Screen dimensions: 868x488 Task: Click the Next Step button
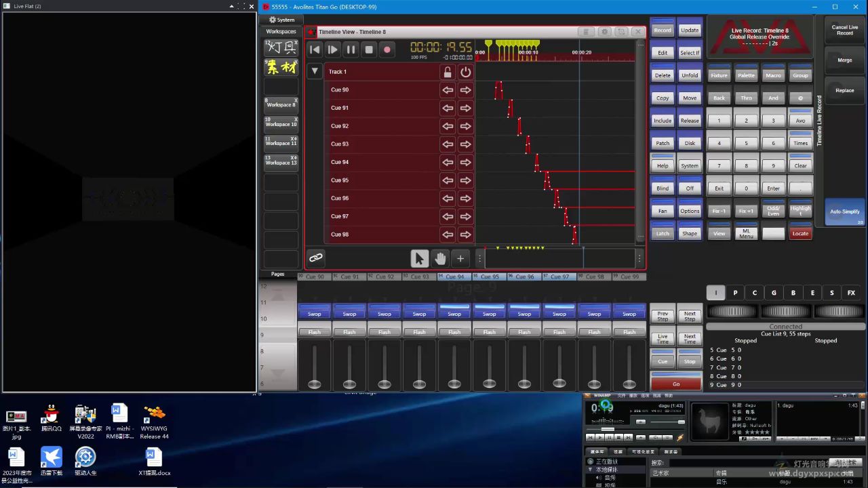click(690, 317)
